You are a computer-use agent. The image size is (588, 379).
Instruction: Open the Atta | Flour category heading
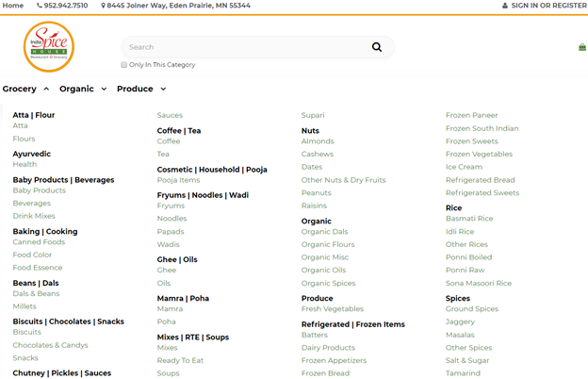tap(34, 115)
